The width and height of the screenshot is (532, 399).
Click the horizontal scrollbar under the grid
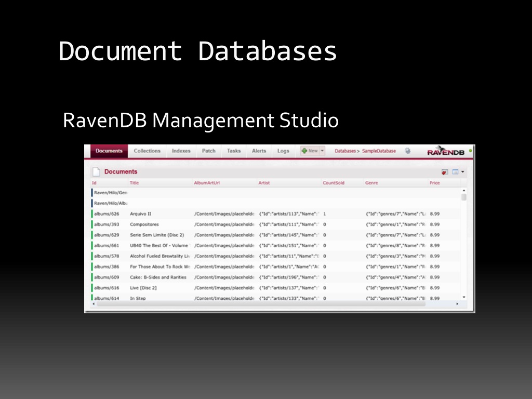coord(260,304)
